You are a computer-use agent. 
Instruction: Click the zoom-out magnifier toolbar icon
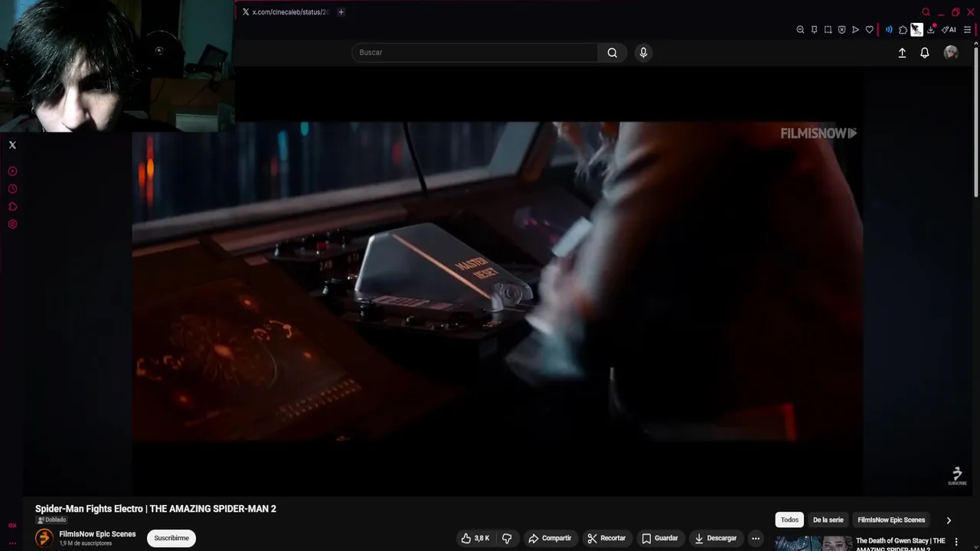tap(800, 30)
